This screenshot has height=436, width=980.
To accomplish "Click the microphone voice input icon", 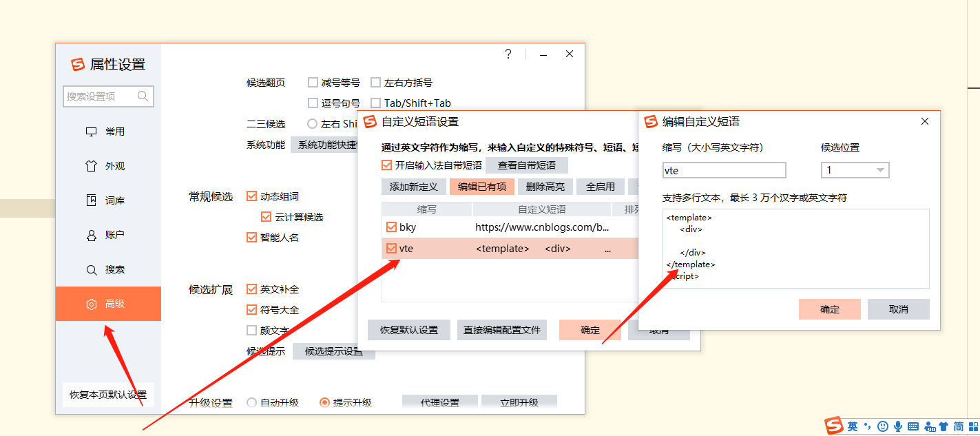I will click(x=898, y=426).
